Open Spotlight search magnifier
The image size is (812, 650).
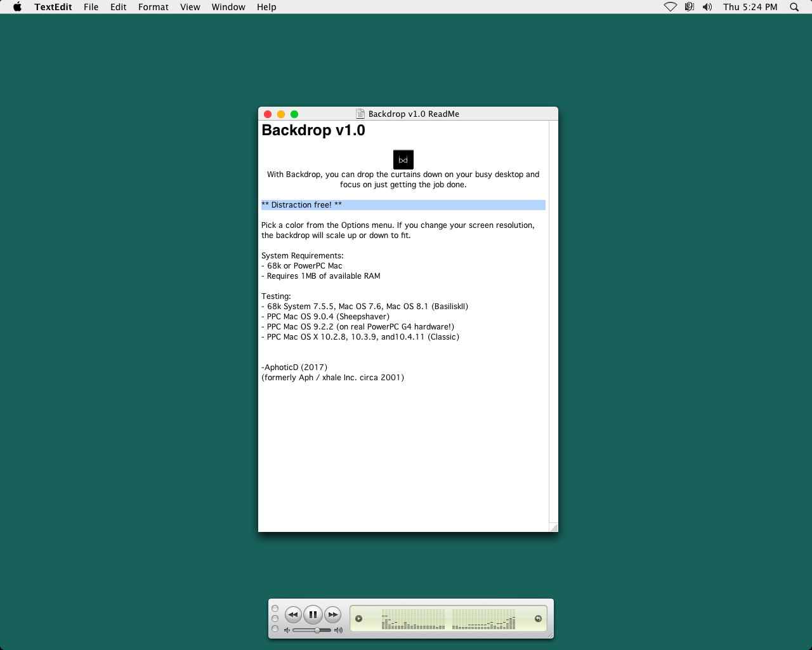(794, 7)
